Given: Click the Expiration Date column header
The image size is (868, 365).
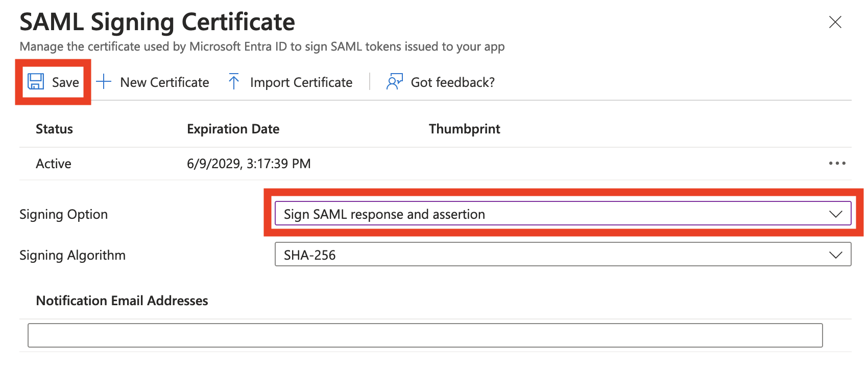Looking at the screenshot, I should (x=233, y=129).
